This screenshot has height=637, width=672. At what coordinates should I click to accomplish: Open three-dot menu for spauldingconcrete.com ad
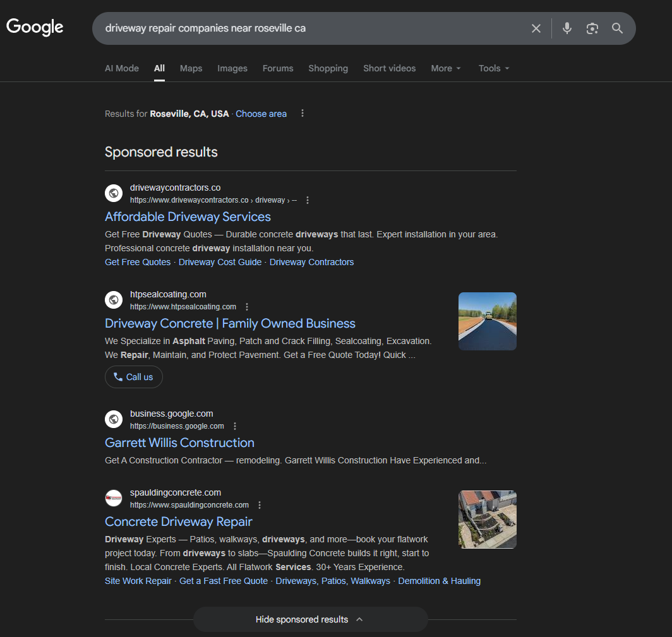pyautogui.click(x=260, y=505)
